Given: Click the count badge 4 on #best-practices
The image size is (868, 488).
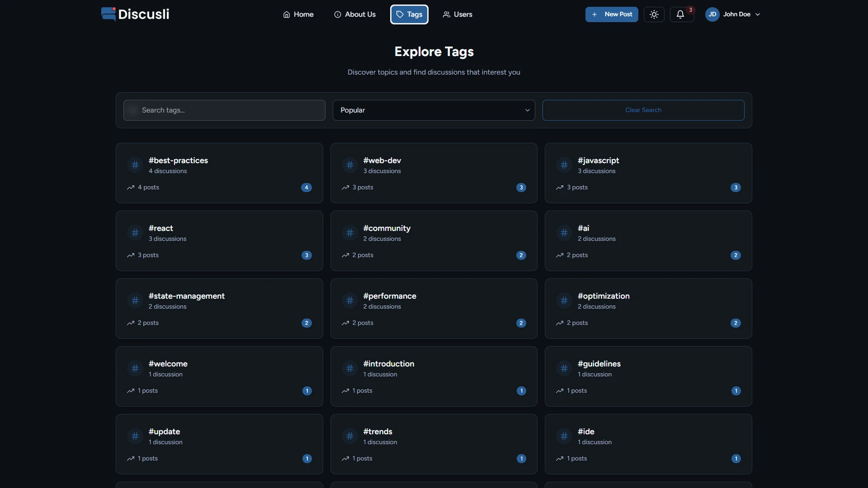Looking at the screenshot, I should click(x=307, y=188).
